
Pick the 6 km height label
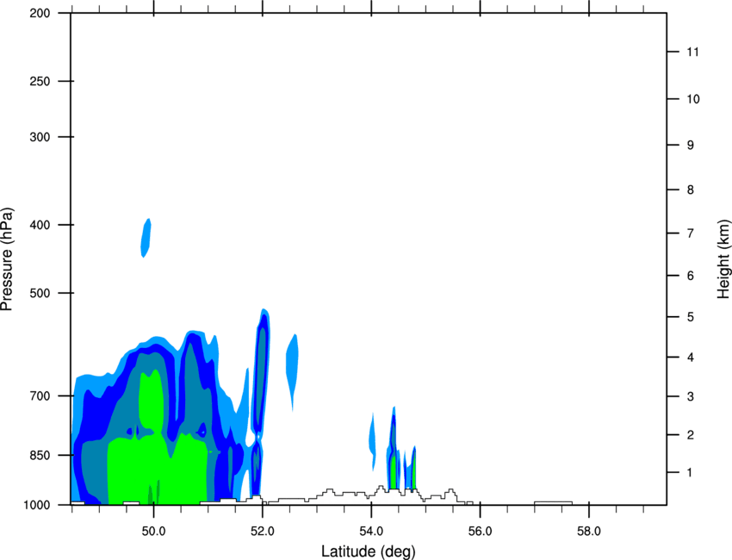tap(690, 276)
